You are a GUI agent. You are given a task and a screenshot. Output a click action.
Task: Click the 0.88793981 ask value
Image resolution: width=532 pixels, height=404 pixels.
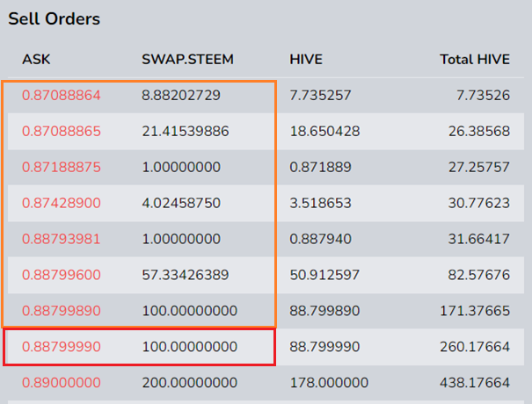61,239
